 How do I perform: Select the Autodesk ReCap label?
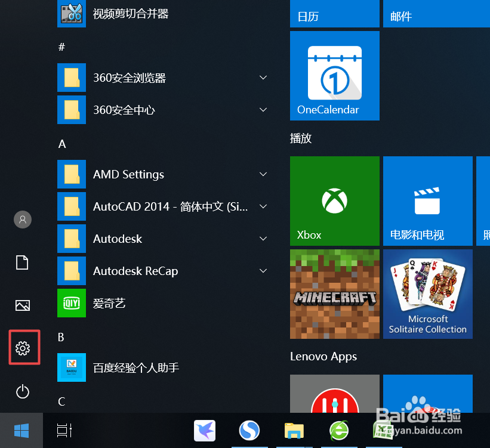point(135,271)
